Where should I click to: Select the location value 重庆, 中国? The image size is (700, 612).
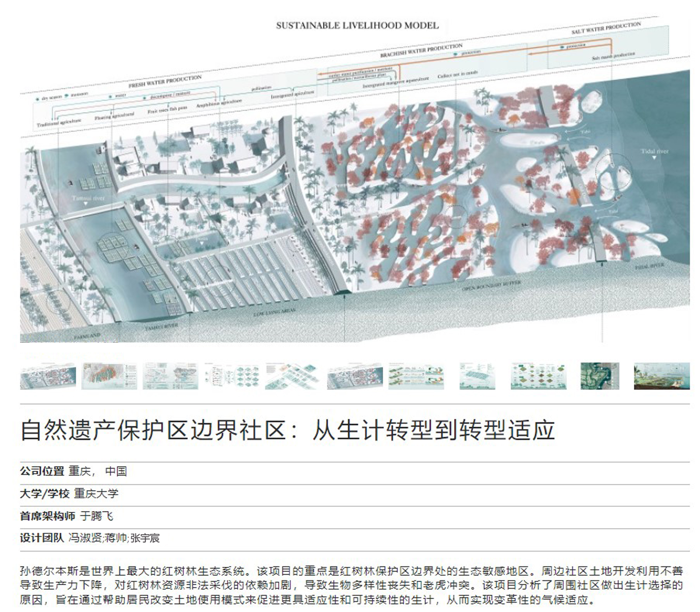tap(98, 471)
